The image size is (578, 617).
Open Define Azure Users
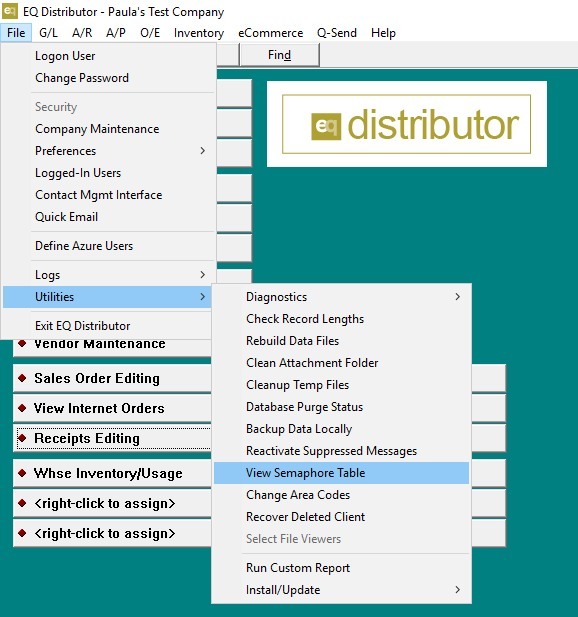click(x=108, y=246)
